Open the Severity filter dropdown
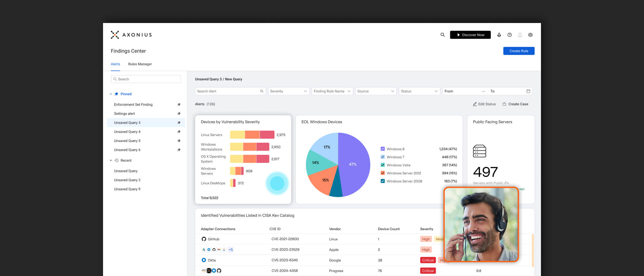 [288, 91]
